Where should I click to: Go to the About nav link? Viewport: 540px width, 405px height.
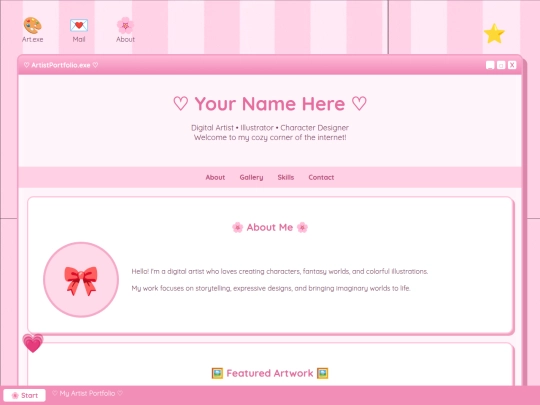[x=215, y=177]
